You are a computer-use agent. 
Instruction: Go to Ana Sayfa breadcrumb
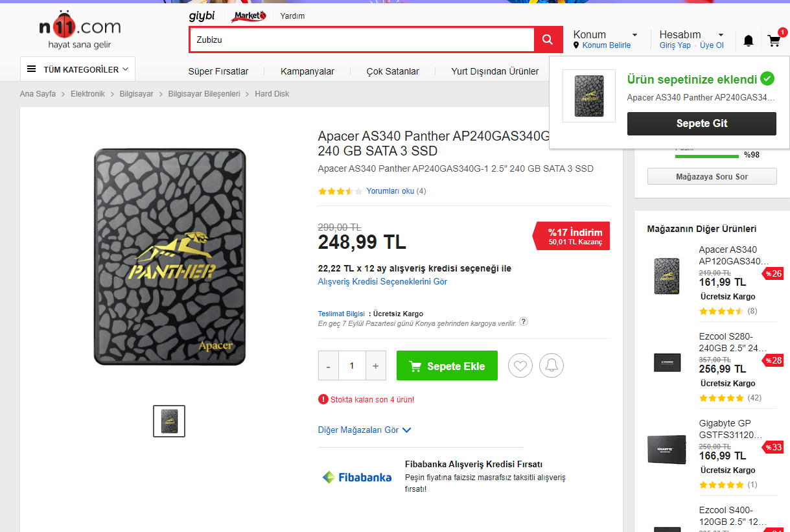[38, 94]
